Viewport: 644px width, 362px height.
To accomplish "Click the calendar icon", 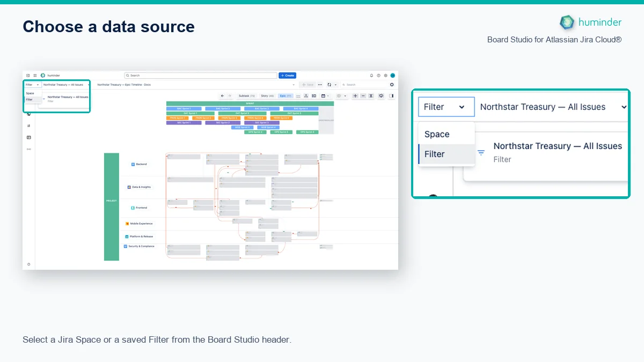I will [323, 96].
